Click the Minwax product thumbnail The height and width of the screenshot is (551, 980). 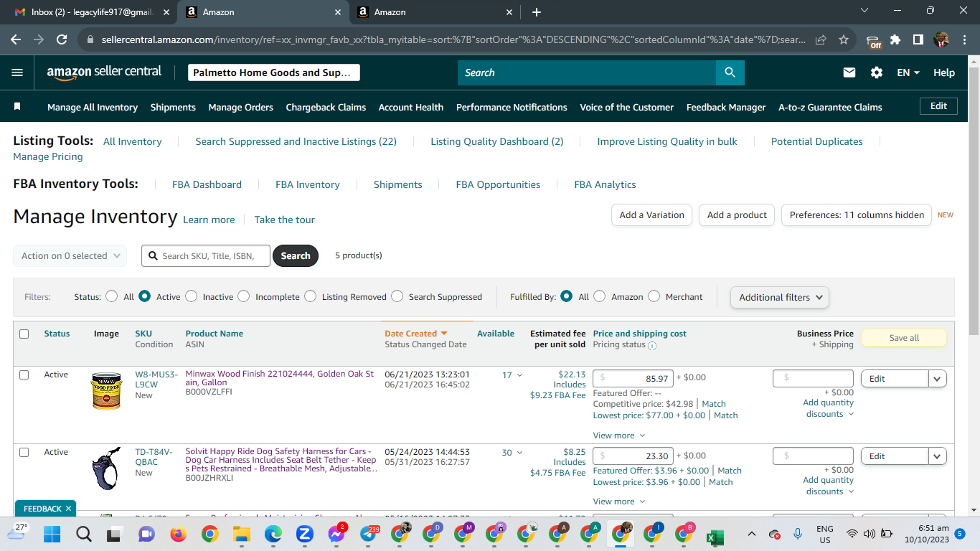tap(107, 391)
